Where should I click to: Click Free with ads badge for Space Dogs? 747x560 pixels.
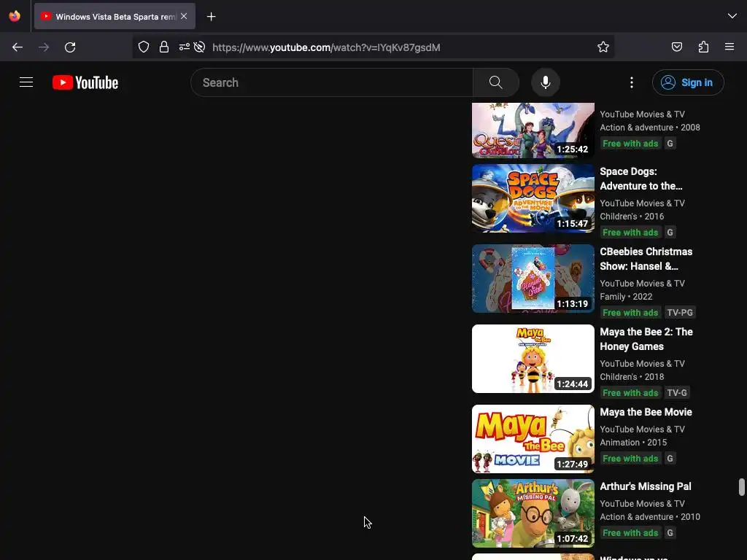pos(630,233)
